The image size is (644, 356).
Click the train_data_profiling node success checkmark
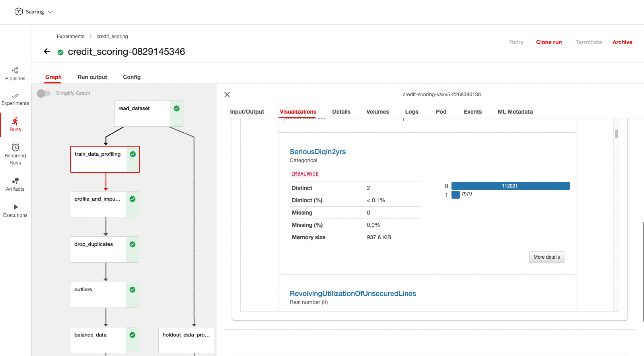[133, 154]
